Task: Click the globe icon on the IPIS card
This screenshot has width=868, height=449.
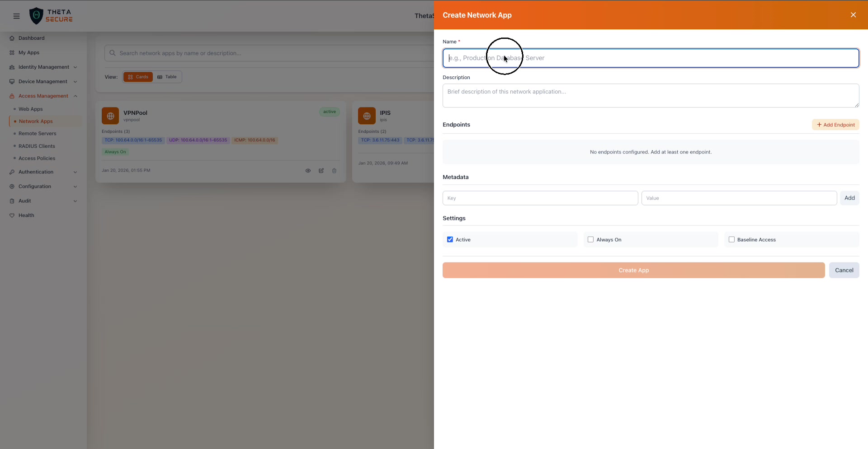Action: tap(367, 116)
